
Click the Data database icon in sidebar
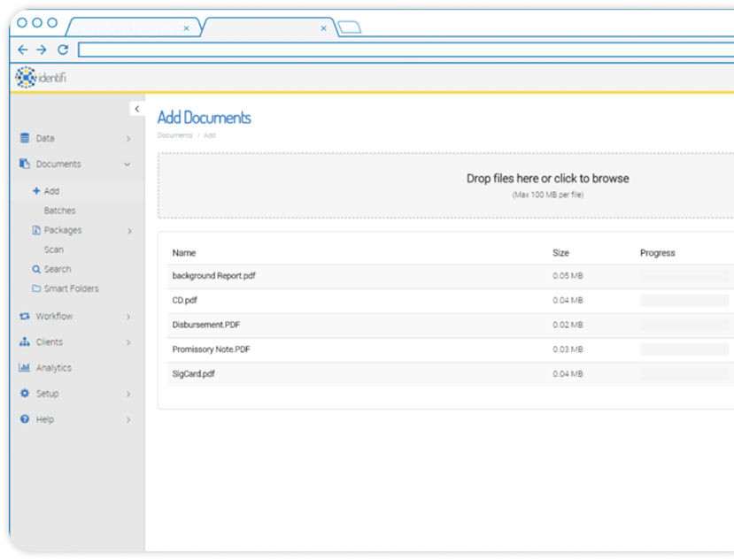25,138
